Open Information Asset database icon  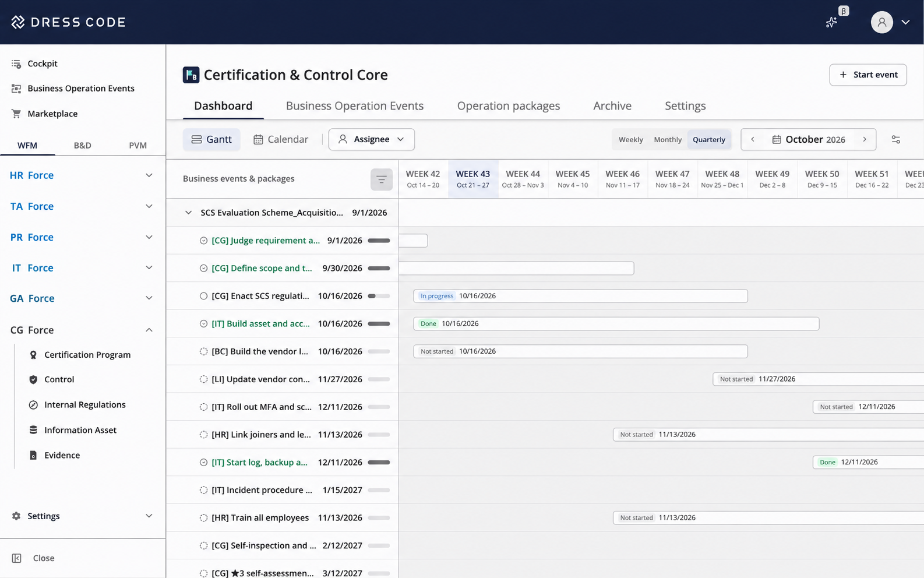33,430
